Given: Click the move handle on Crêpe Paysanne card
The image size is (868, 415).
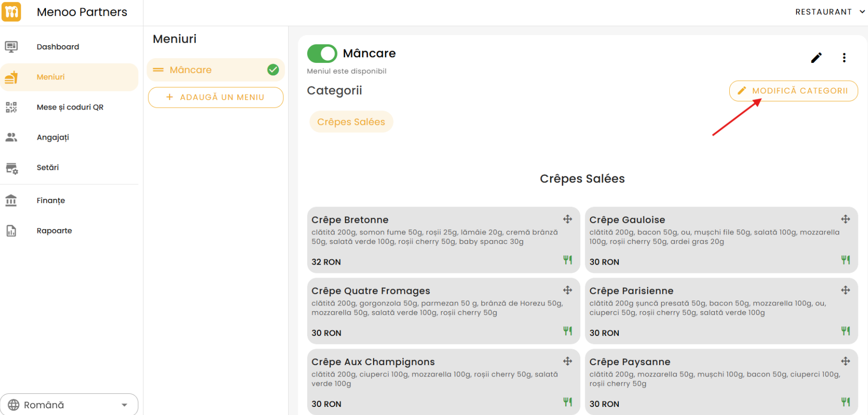Looking at the screenshot, I should click(x=845, y=361).
